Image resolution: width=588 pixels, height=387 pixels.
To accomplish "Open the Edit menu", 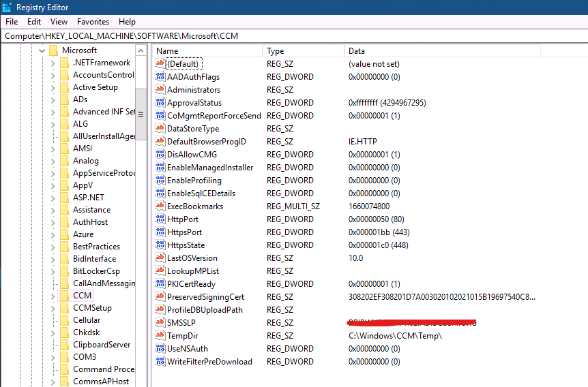I will click(33, 22).
